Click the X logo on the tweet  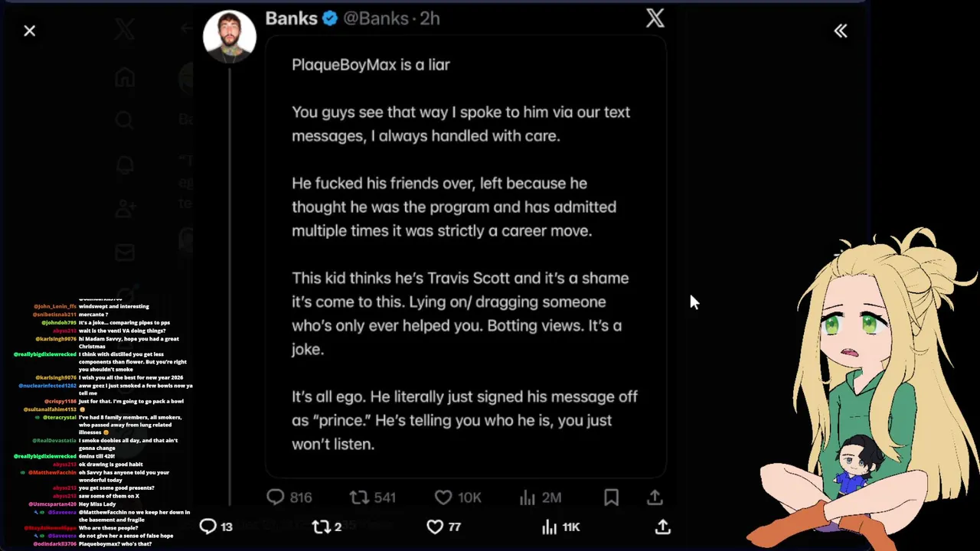(x=655, y=18)
